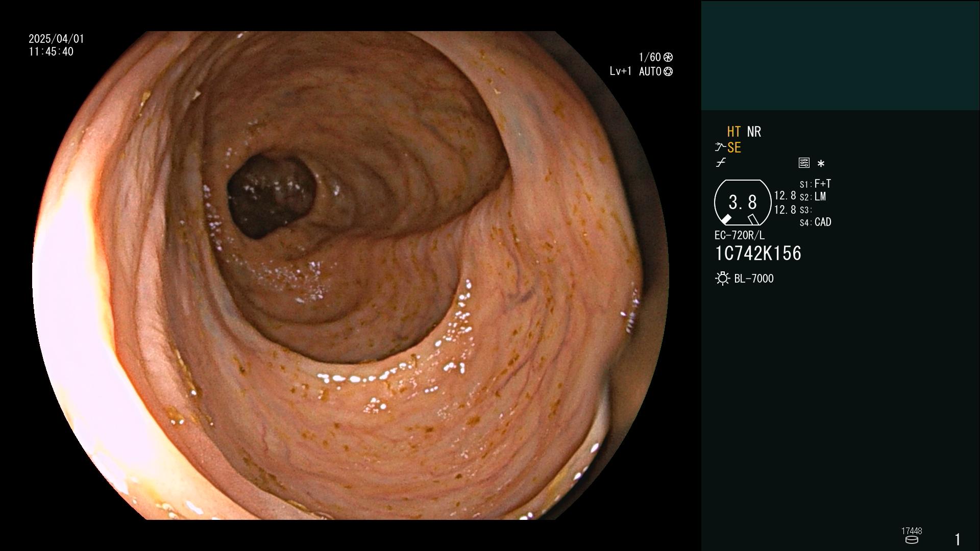
Task: Click the BL-7000 light source label
Action: point(754,279)
